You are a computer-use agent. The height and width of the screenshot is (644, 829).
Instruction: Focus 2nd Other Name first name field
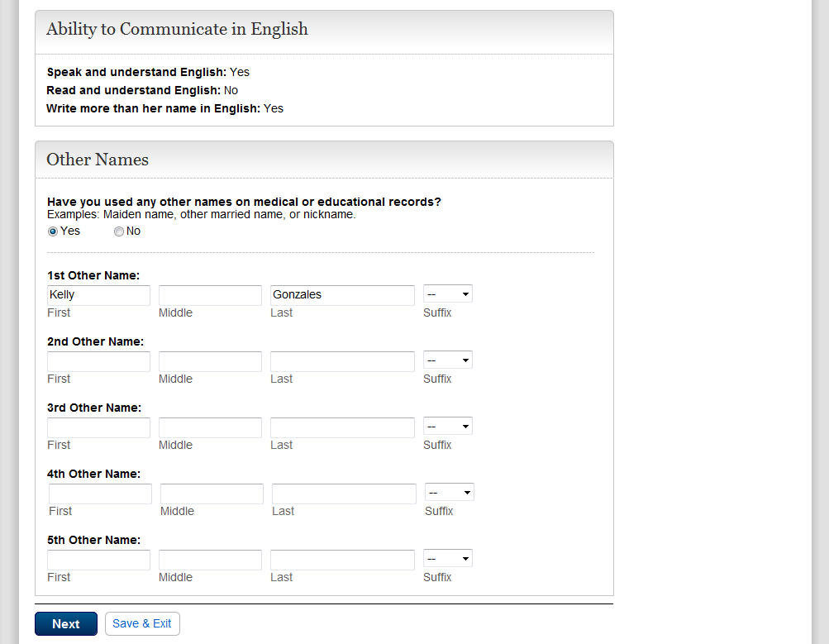[x=98, y=361]
